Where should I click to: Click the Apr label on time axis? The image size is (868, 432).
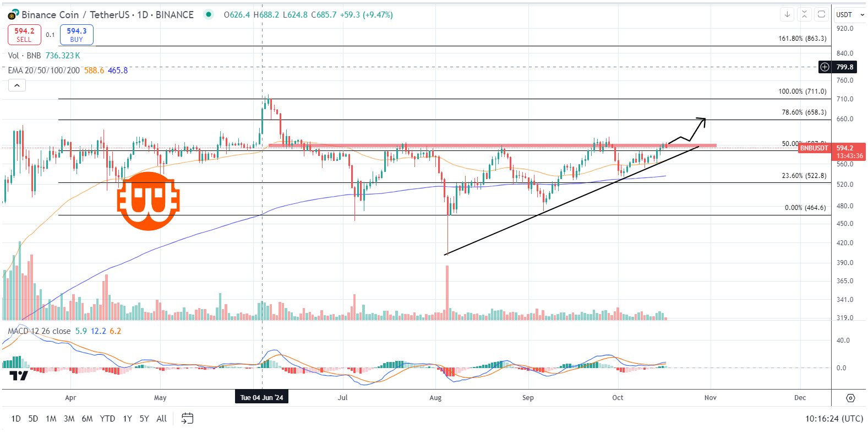click(70, 398)
